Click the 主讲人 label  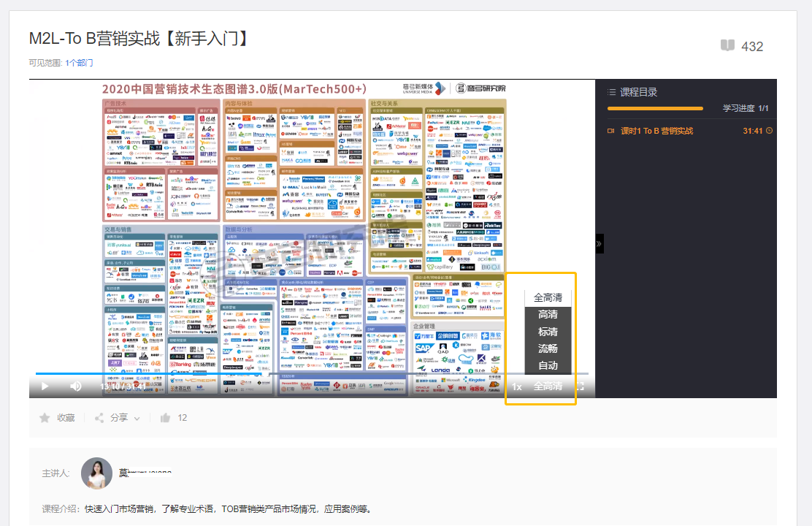tap(55, 473)
